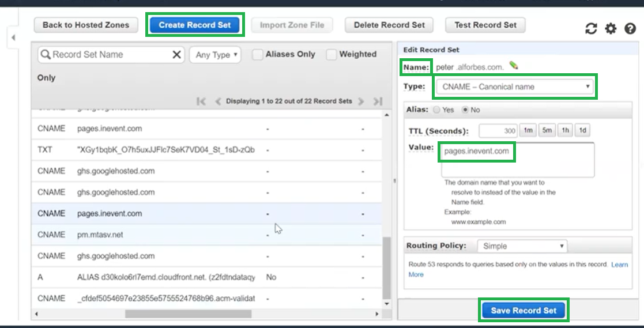The height and width of the screenshot is (328, 644).
Task: Set TTL to 1m
Action: pyautogui.click(x=528, y=130)
